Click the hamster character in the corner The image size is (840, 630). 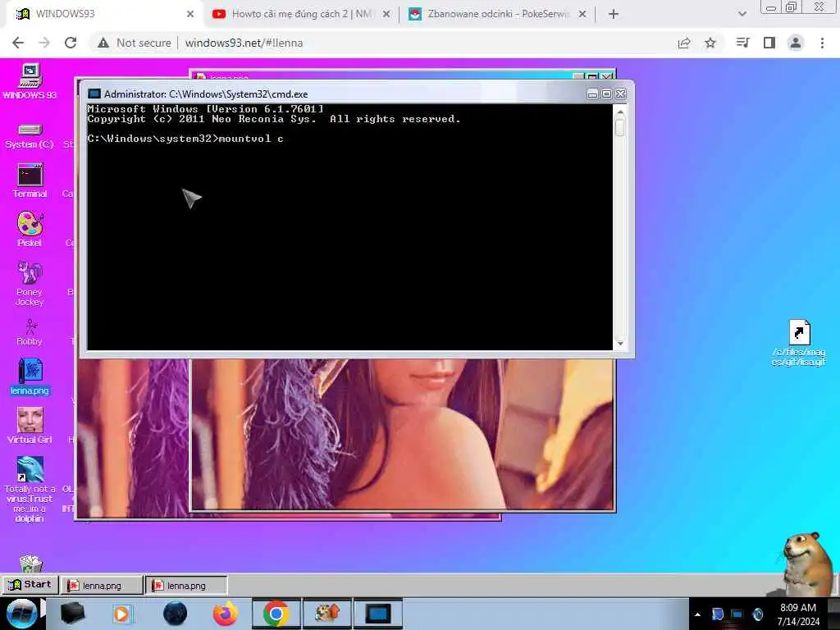click(807, 564)
